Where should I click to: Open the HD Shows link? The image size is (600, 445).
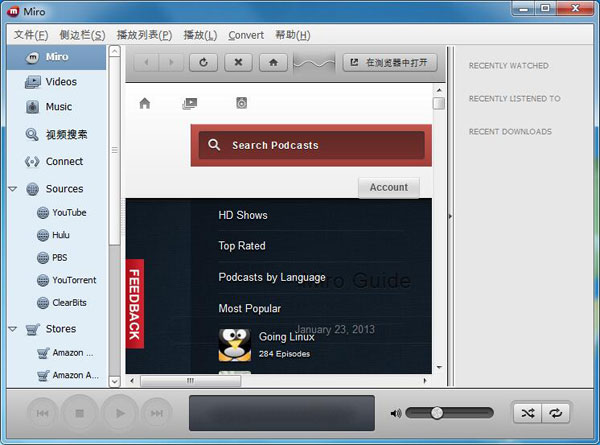243,215
